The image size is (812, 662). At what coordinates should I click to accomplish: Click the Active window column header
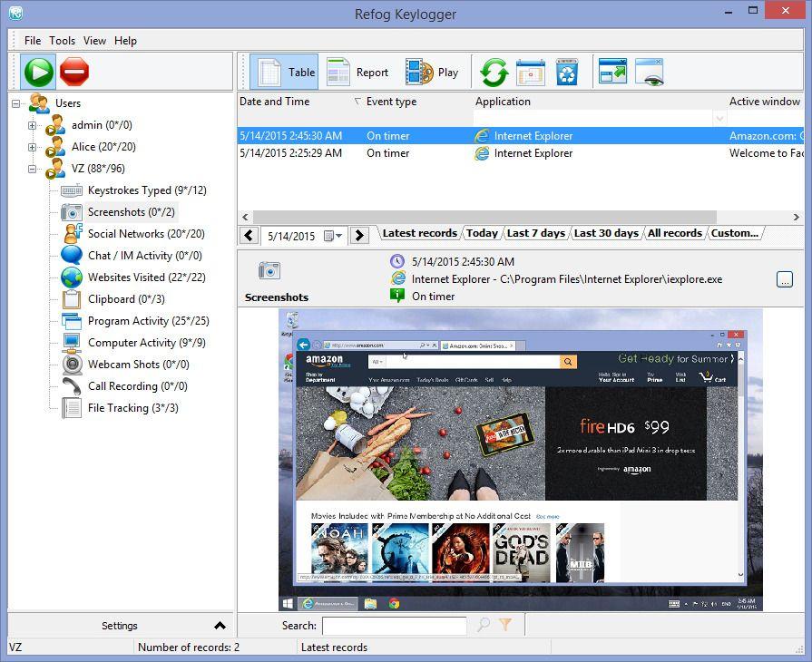[765, 102]
